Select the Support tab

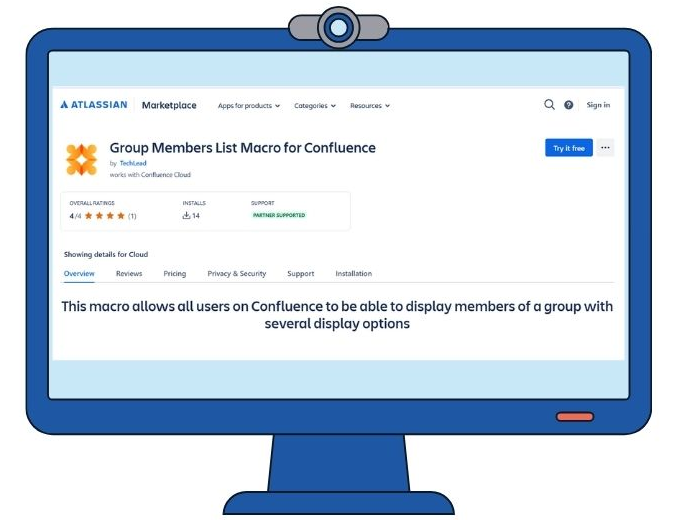click(x=301, y=274)
